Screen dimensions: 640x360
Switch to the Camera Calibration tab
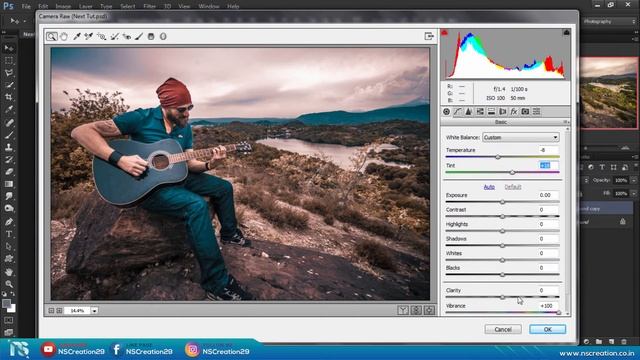[525, 111]
